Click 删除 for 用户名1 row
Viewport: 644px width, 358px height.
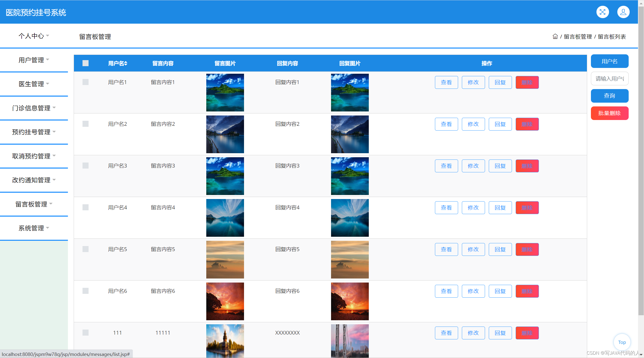pos(527,82)
